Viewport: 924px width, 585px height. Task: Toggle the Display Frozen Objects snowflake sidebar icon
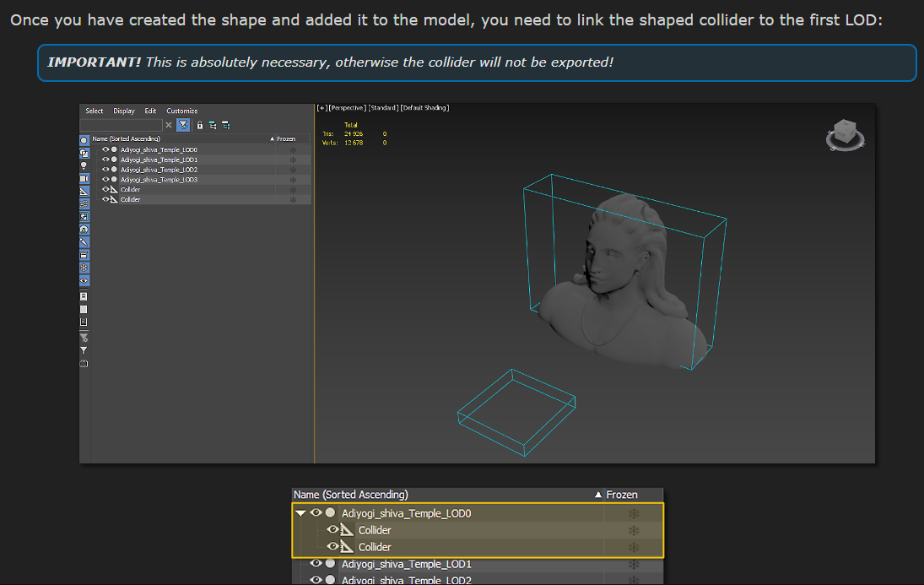[x=84, y=268]
